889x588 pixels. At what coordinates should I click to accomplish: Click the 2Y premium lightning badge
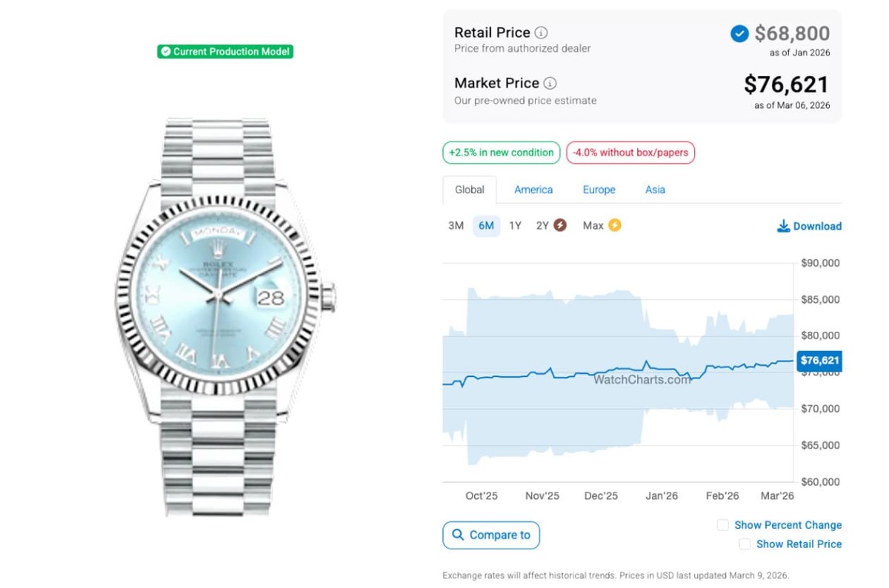[560, 225]
